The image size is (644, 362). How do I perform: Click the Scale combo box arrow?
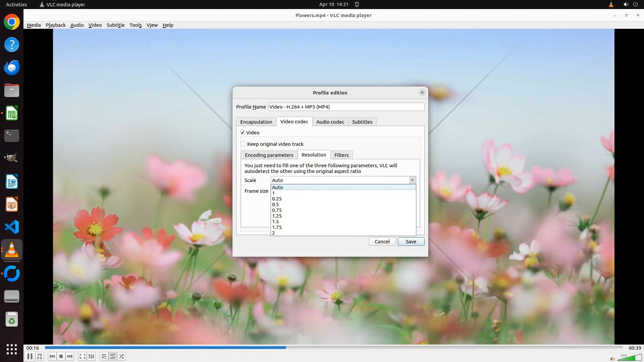412,180
